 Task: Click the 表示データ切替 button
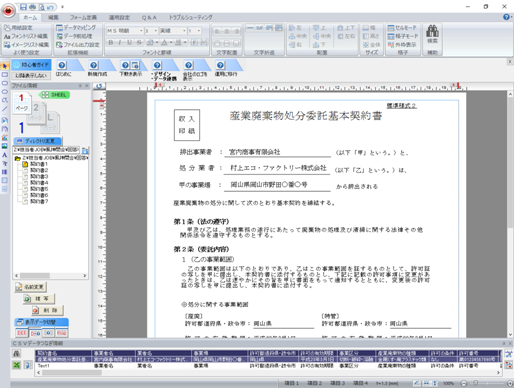click(42, 322)
